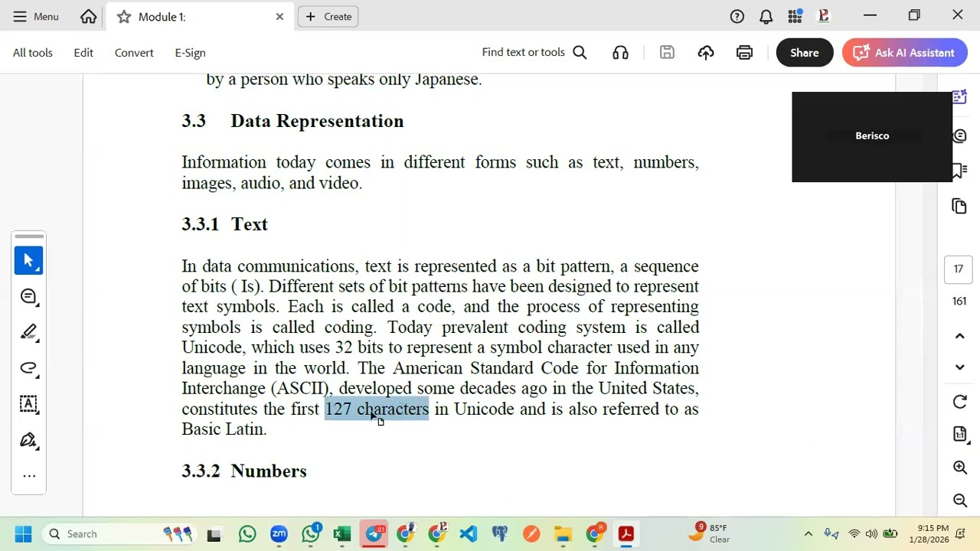Select the Add comment tool
This screenshot has height=551, width=980.
click(29, 296)
